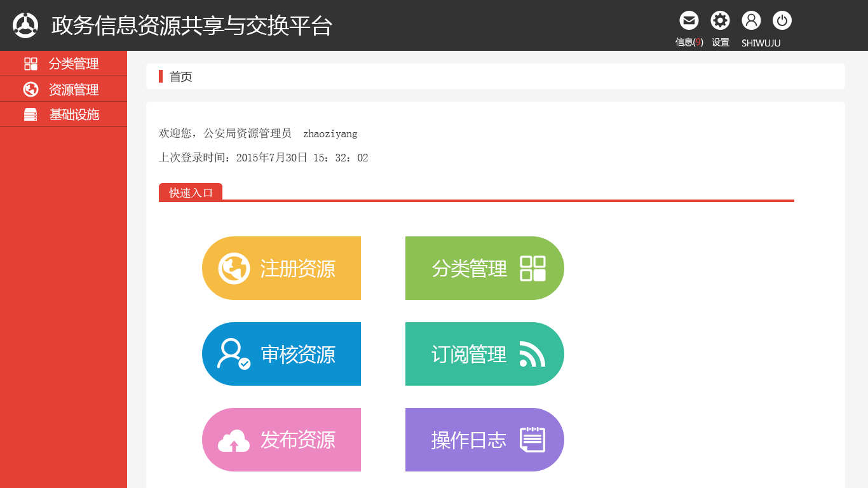The width and height of the screenshot is (868, 488).
Task: Select the 分类管理 grid icon in sidebar
Action: click(29, 64)
